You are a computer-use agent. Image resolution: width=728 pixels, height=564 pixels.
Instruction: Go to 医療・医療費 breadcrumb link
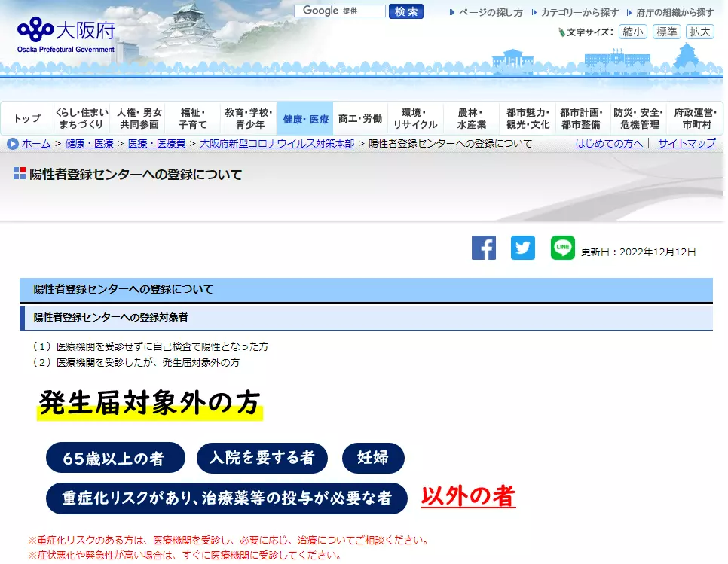(x=157, y=144)
